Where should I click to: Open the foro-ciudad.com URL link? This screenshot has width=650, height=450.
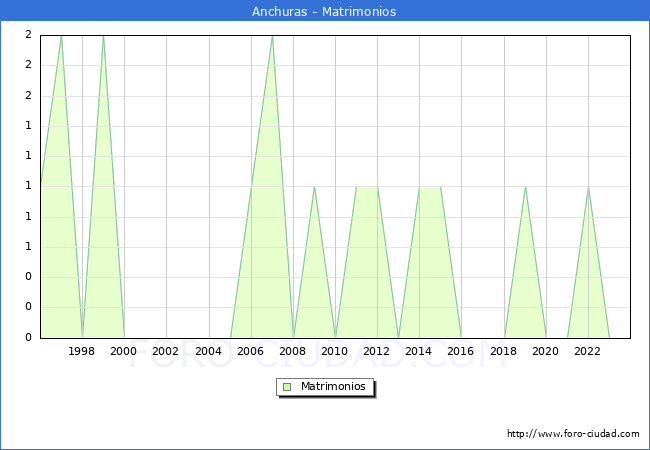(573, 434)
